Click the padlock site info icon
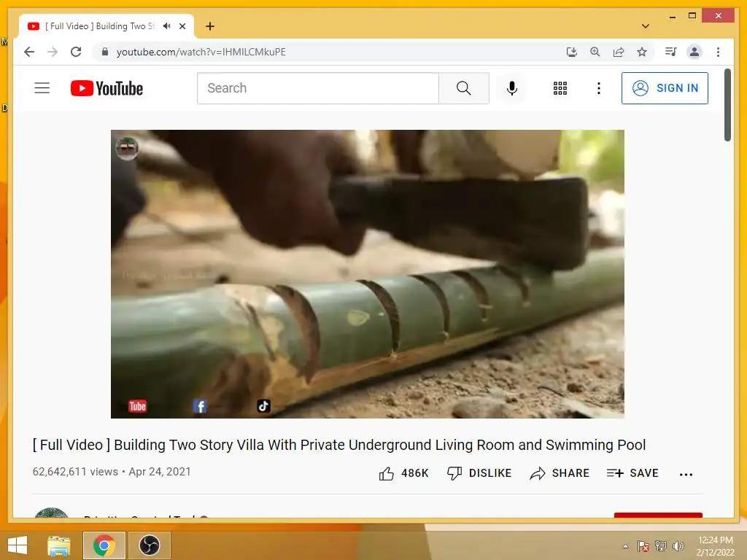747x560 pixels. point(105,52)
